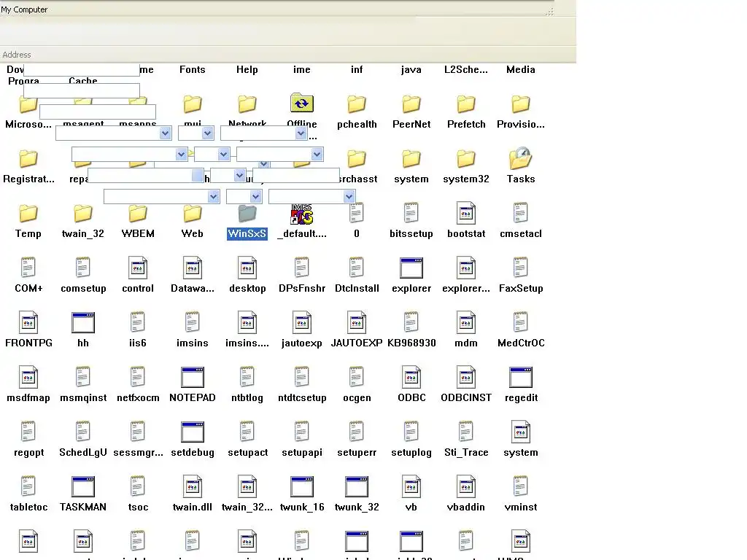Click the ntbtlog text file icon

pyautogui.click(x=247, y=377)
